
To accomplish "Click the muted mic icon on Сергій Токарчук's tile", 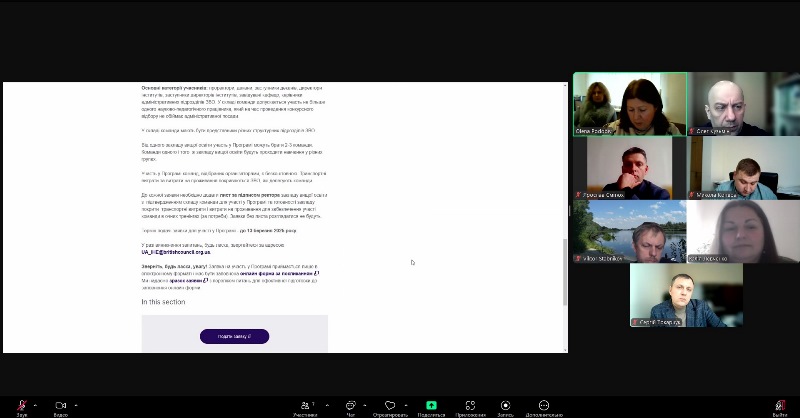I will tap(635, 322).
